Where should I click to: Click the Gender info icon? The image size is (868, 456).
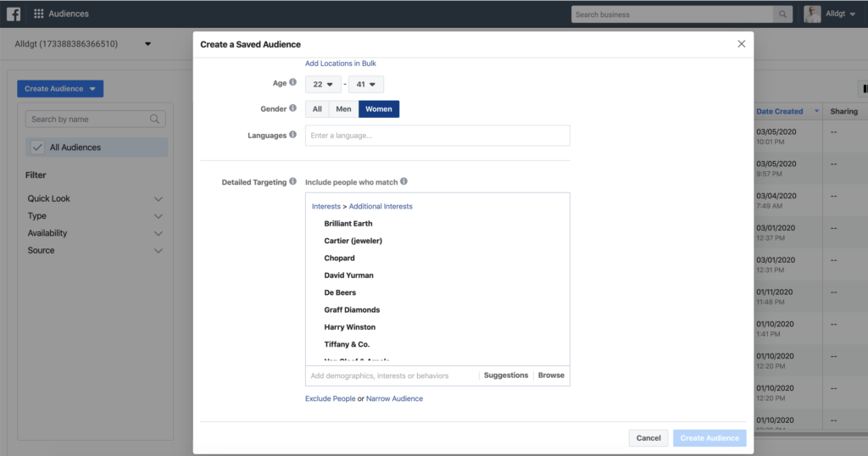(292, 108)
